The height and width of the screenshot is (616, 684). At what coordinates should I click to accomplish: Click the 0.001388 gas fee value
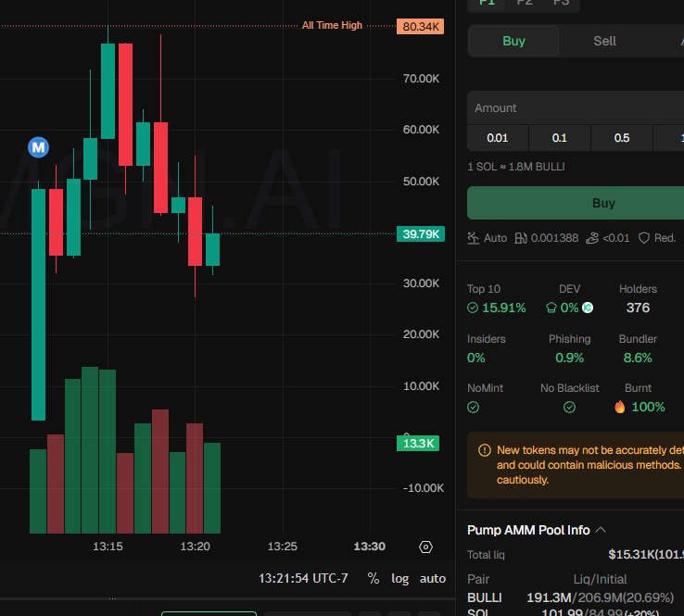click(554, 238)
